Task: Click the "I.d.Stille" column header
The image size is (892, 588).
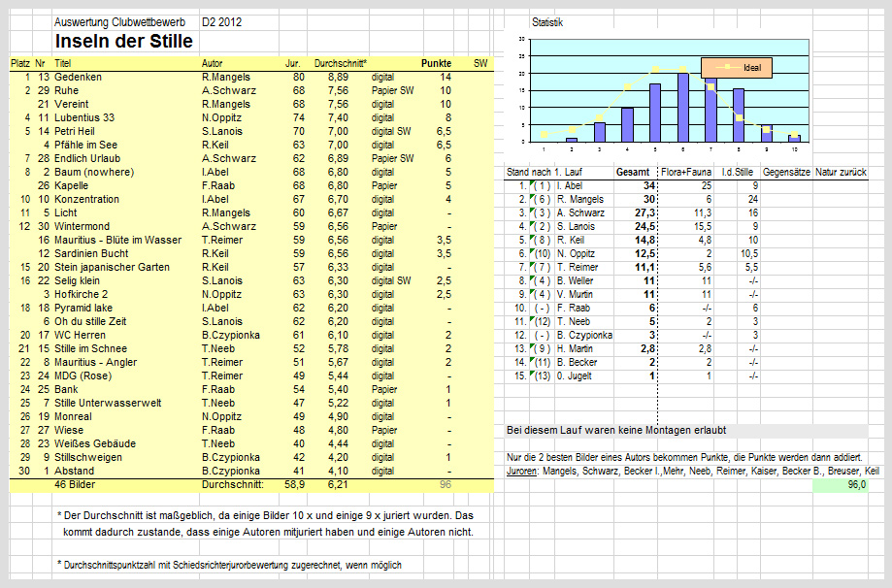Action: 738,173
